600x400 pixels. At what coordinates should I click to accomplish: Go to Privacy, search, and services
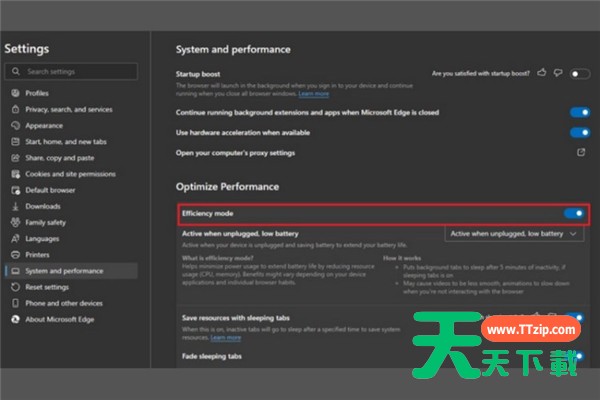pyautogui.click(x=69, y=109)
